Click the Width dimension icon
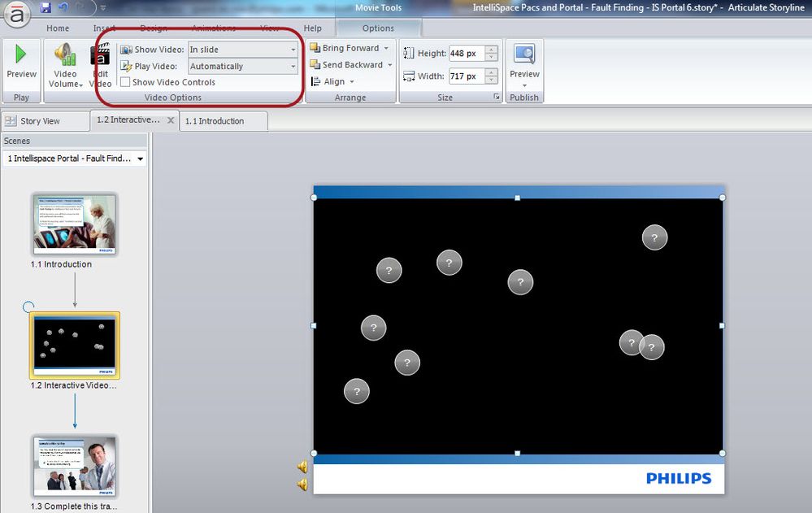812x513 pixels. [x=409, y=76]
